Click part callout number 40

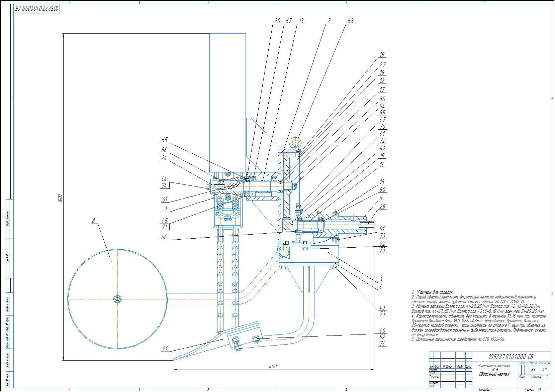tap(382, 331)
